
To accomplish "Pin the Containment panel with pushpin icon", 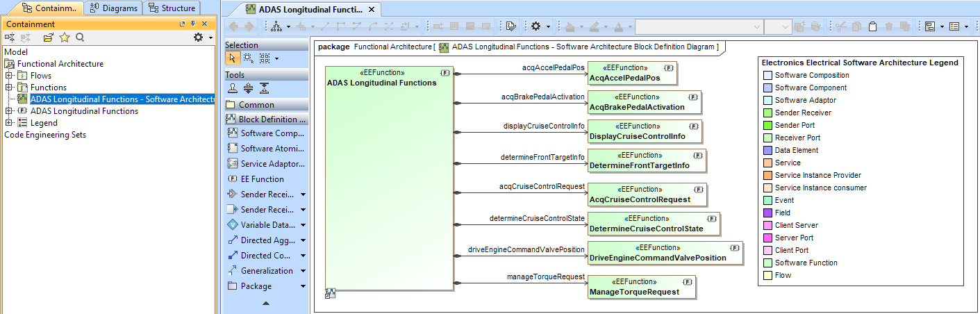I will [192, 24].
